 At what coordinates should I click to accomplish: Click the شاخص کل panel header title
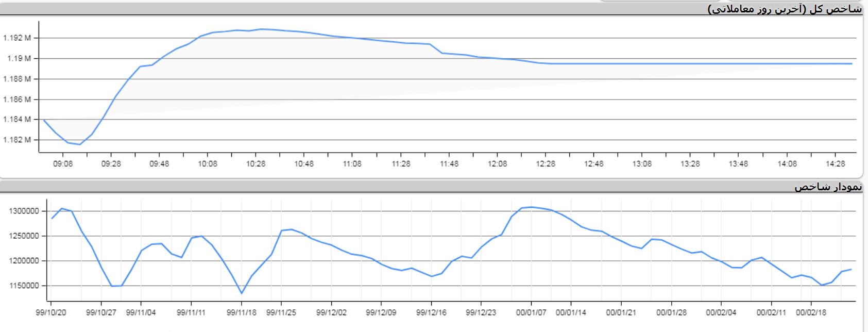[x=785, y=9]
